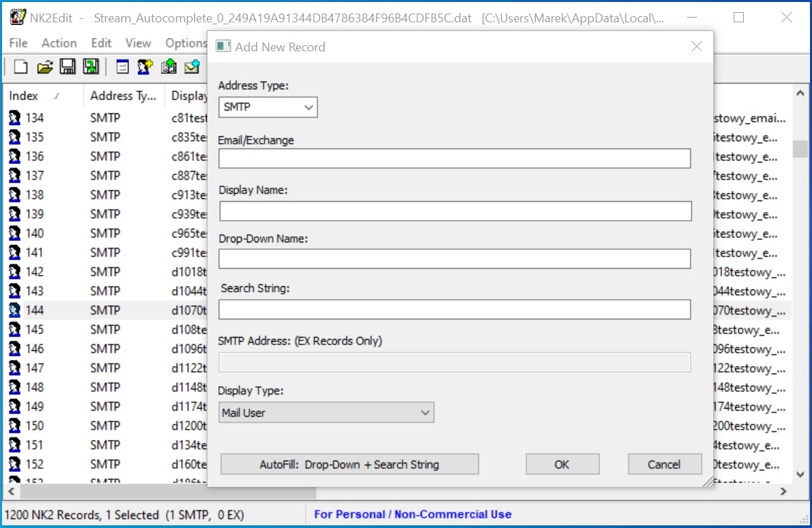This screenshot has width=812, height=528.
Task: Open the View menu
Action: point(138,43)
